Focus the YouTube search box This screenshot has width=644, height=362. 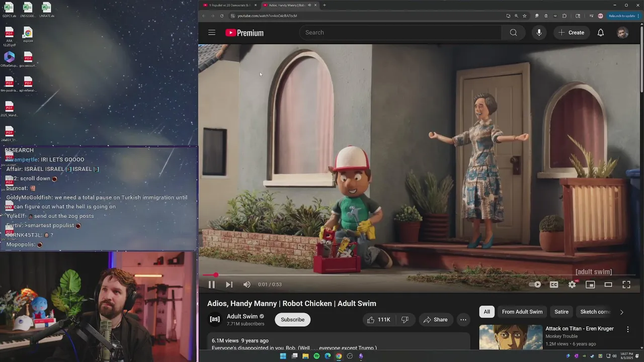click(400, 33)
